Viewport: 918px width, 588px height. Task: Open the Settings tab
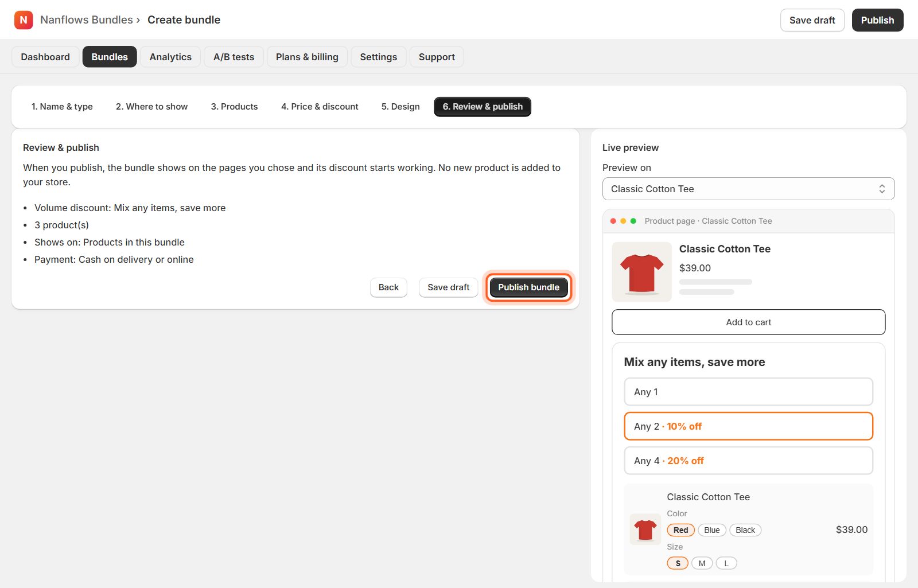379,57
